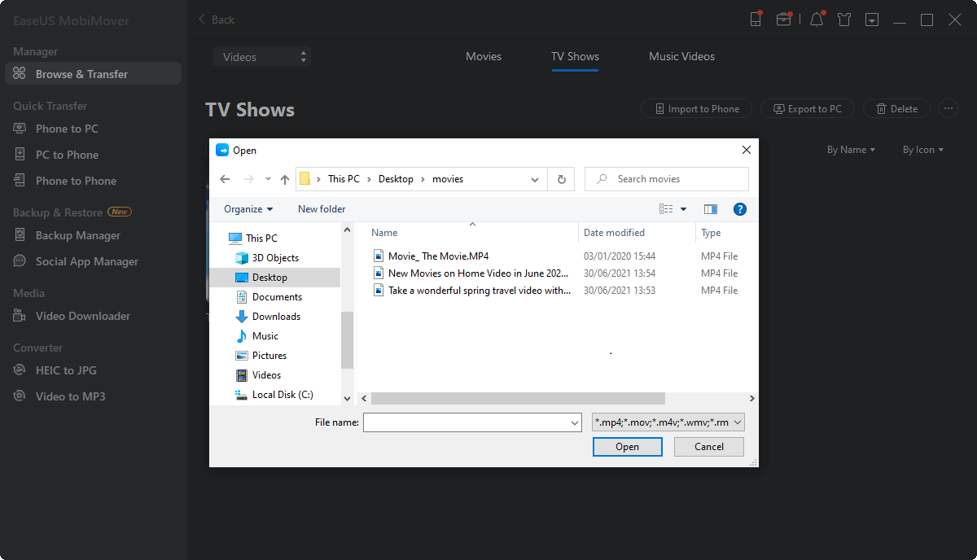Open Social App Manager

pyautogui.click(x=86, y=261)
